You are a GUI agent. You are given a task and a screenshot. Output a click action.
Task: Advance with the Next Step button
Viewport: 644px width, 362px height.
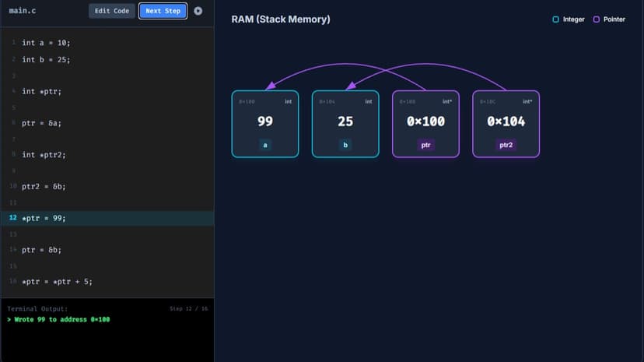click(163, 11)
